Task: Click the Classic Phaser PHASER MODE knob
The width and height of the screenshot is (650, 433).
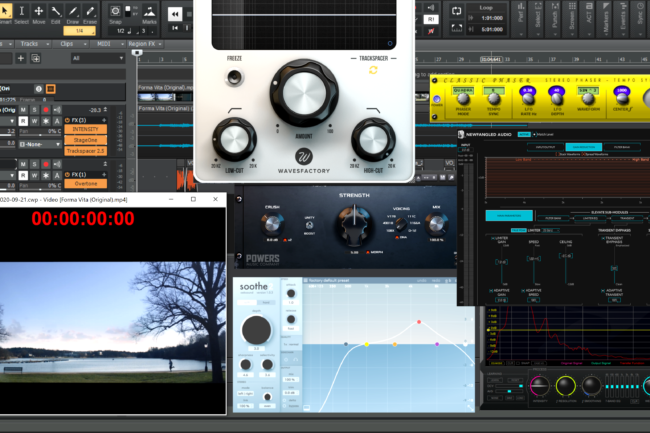Action: pyautogui.click(x=463, y=99)
